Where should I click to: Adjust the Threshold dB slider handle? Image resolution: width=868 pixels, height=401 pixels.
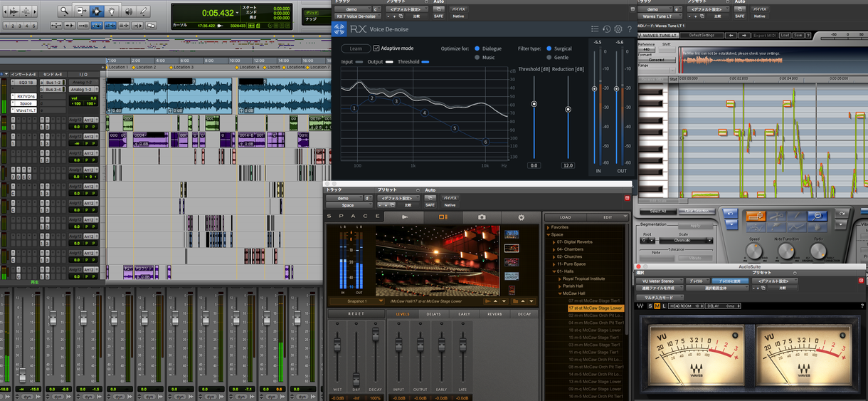[x=534, y=104]
